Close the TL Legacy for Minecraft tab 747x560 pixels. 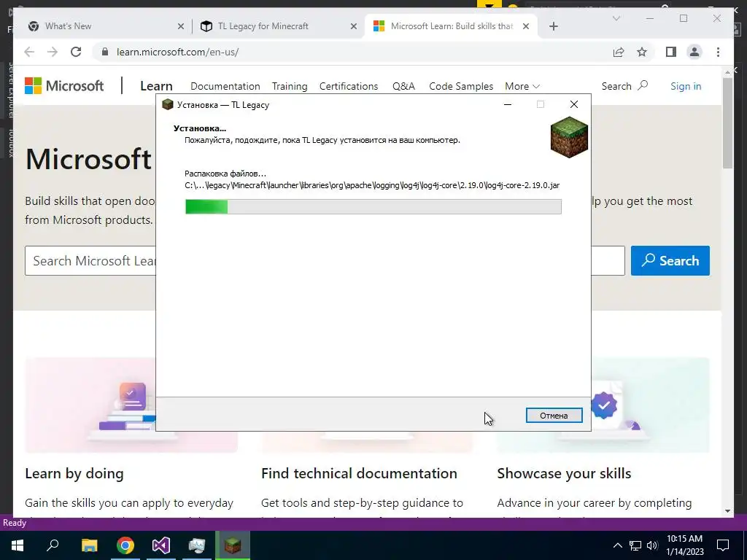tap(354, 26)
